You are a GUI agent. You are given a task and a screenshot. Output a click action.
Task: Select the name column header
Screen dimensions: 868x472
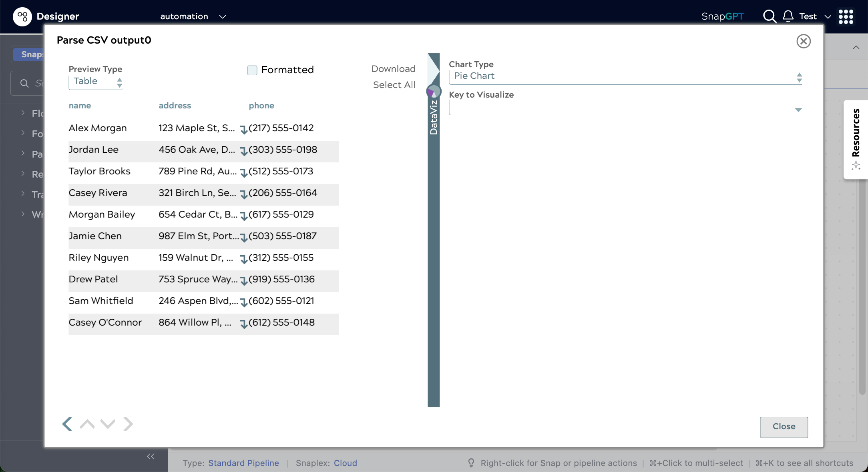click(80, 106)
